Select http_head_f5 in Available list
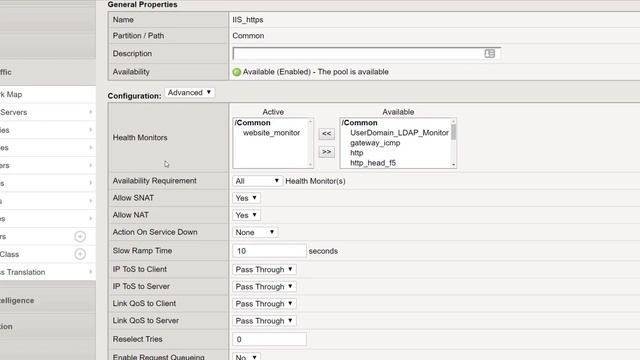This screenshot has height=360, width=640. (373, 163)
